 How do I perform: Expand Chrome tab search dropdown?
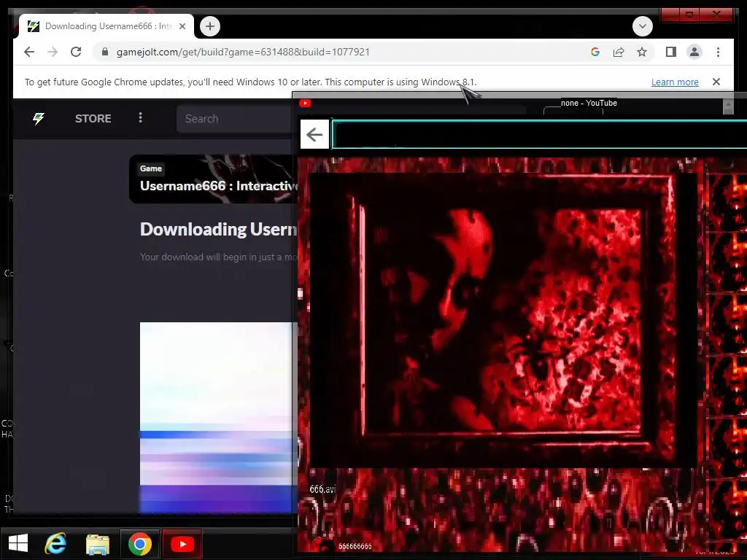tap(642, 26)
